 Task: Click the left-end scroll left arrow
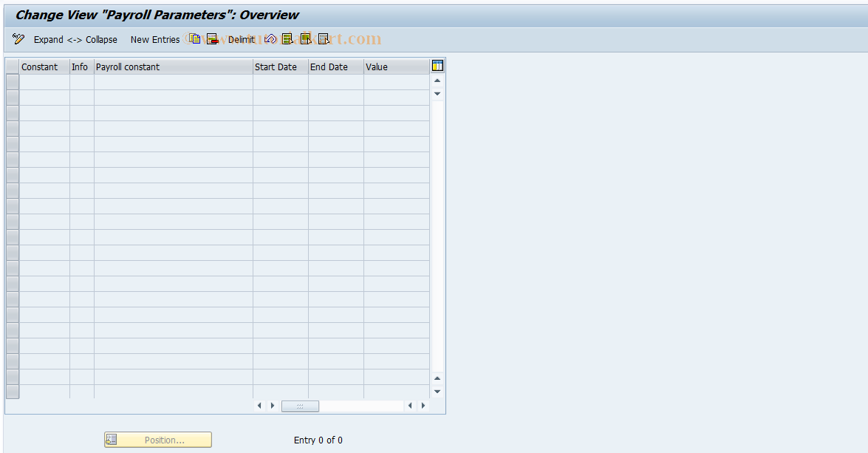click(x=259, y=406)
